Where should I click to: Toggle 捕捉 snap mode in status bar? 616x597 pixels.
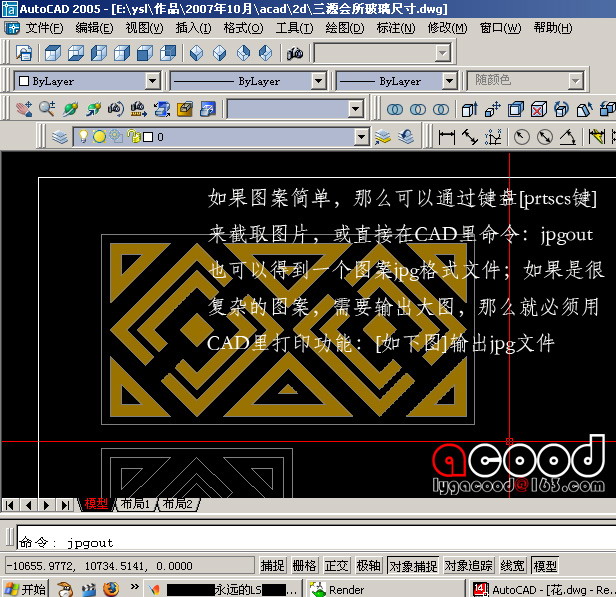(x=272, y=566)
